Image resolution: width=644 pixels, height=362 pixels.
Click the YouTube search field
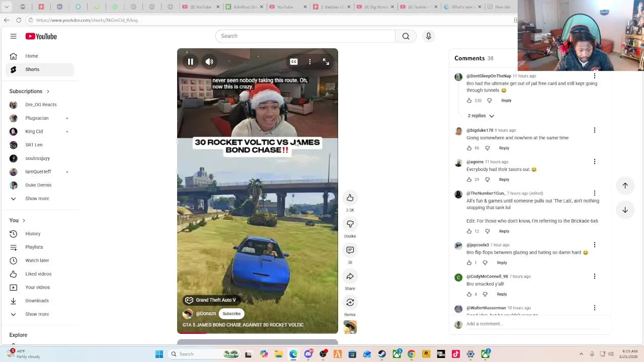[x=305, y=36]
